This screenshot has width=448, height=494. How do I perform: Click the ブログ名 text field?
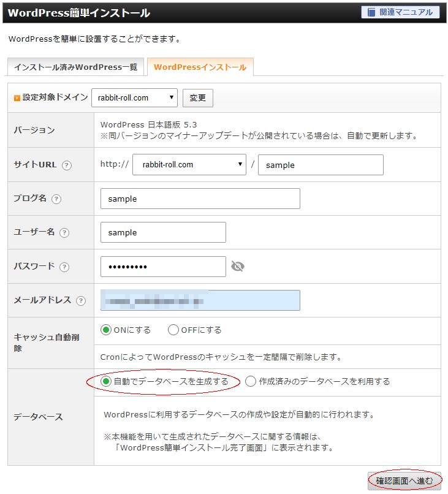(200, 199)
